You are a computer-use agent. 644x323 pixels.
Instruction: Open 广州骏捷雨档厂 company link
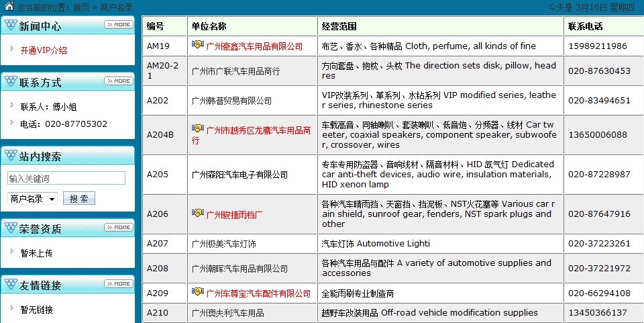pyautogui.click(x=234, y=215)
